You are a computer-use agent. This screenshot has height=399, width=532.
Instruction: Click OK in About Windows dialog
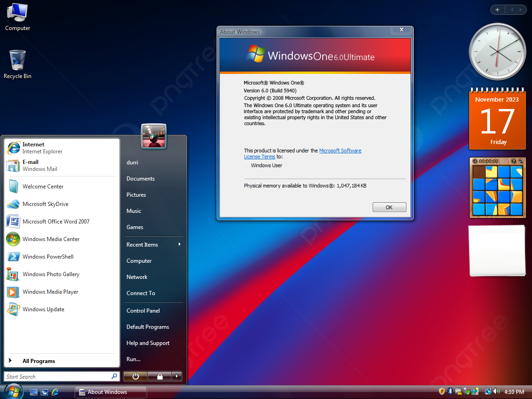(389, 207)
